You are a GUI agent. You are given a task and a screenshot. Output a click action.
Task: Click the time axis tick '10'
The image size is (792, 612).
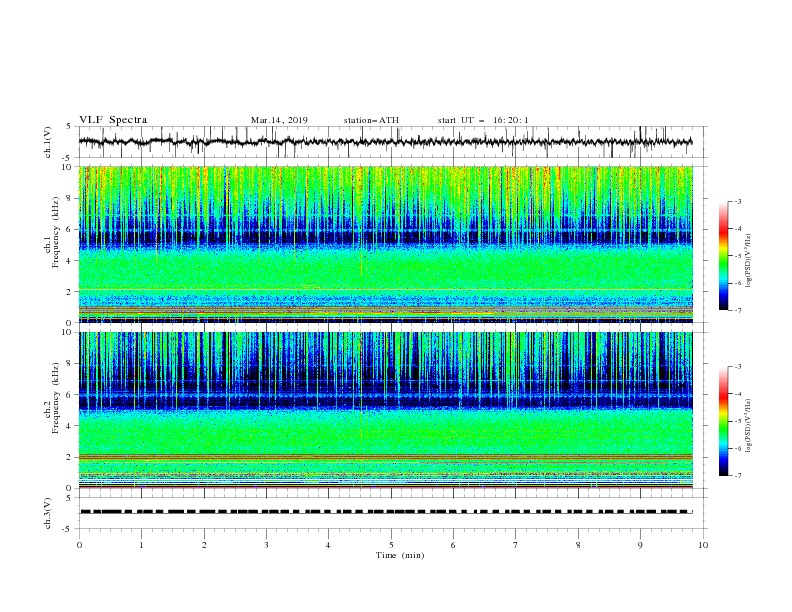click(x=703, y=545)
